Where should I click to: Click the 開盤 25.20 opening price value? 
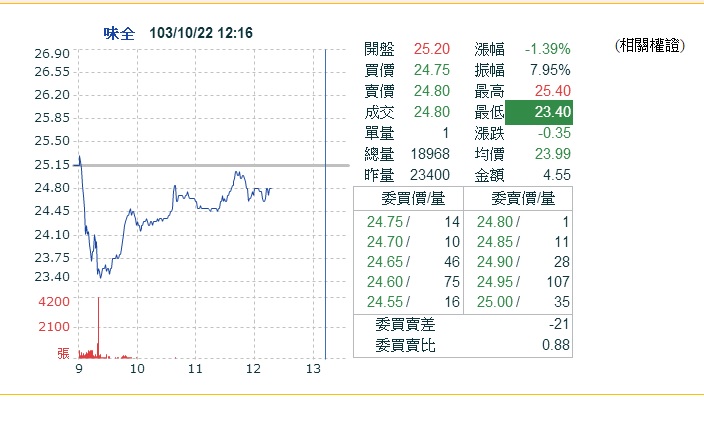[431, 49]
